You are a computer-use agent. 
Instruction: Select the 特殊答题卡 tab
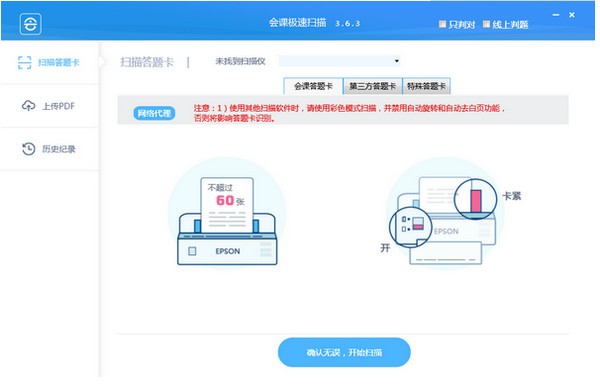[426, 86]
